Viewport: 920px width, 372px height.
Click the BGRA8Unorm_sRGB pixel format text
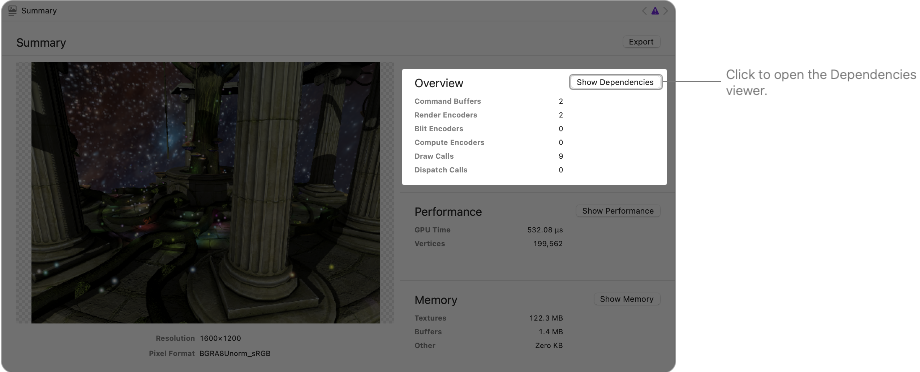click(235, 354)
